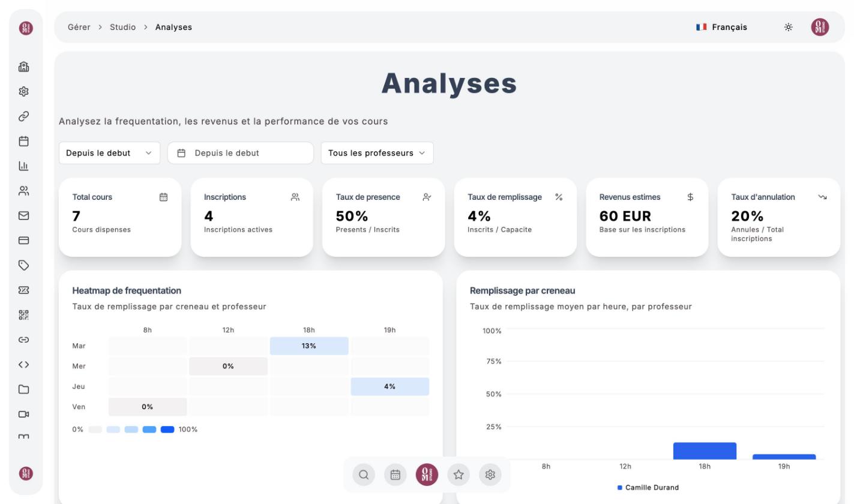
Task: Click the "20%" cancellation rate value
Action: [747, 216]
